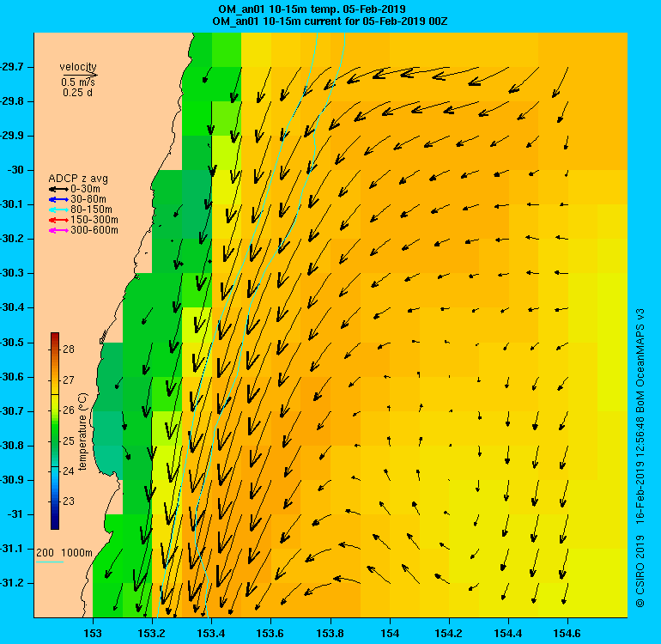The width and height of the screenshot is (661, 644).
Task: Select the green section of temperature colorbar
Action: (55, 430)
